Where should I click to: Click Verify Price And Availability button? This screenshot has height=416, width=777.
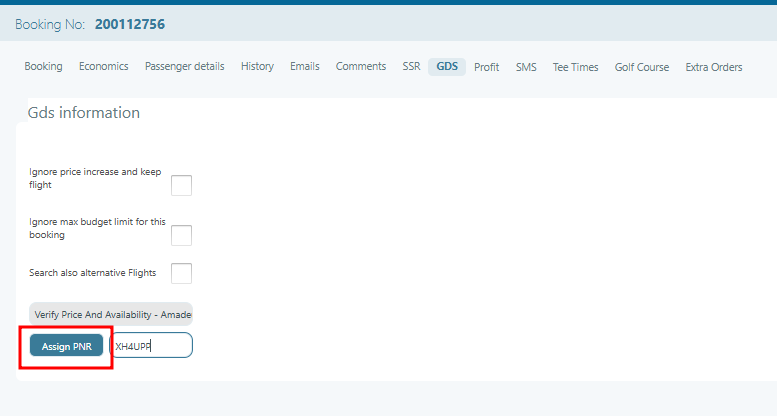tap(111, 314)
